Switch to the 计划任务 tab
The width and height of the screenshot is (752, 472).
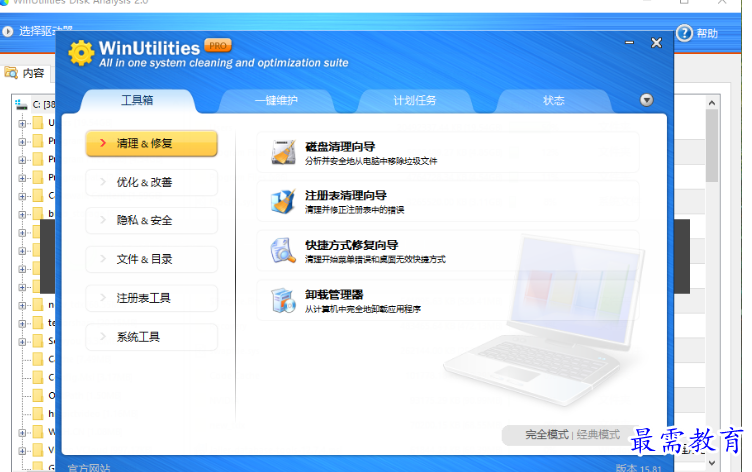point(415,100)
